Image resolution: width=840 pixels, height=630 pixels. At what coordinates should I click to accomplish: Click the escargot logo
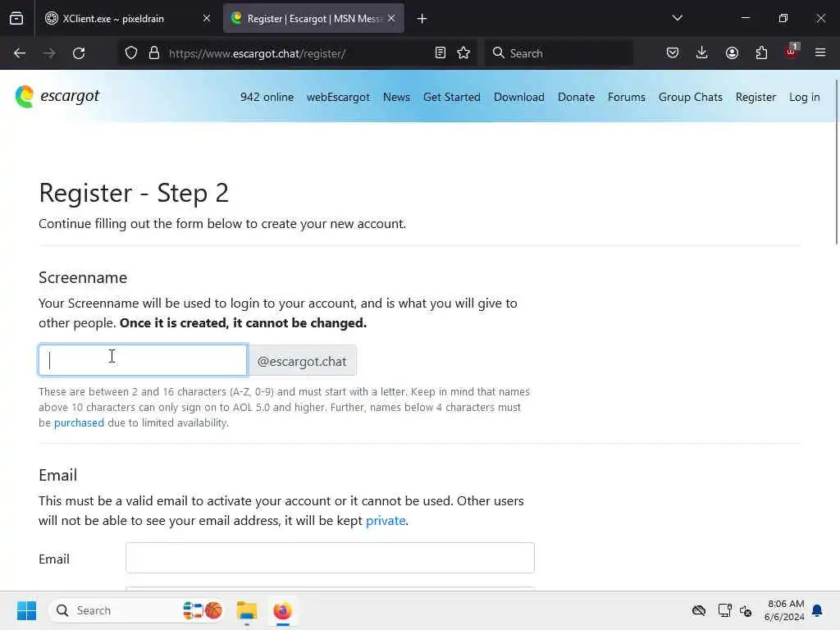[57, 97]
